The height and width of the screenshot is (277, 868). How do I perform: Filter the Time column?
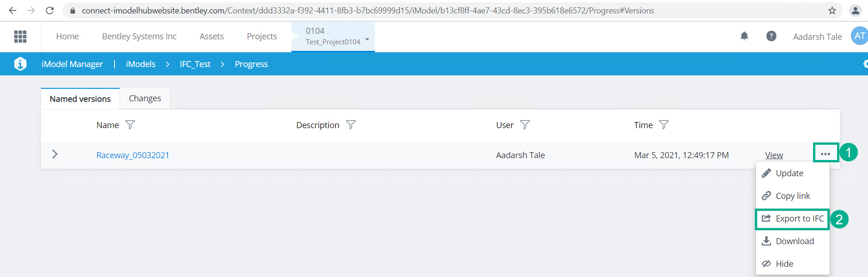tap(664, 125)
